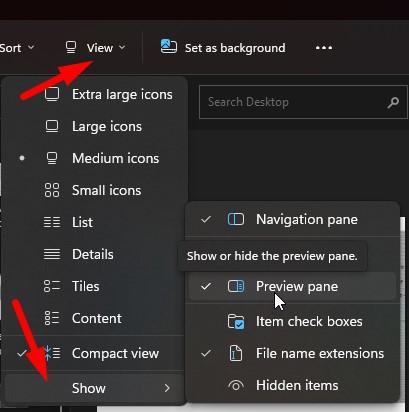Screen dimensions: 409x412
Task: Toggle File name extensions display
Action: coord(292,353)
